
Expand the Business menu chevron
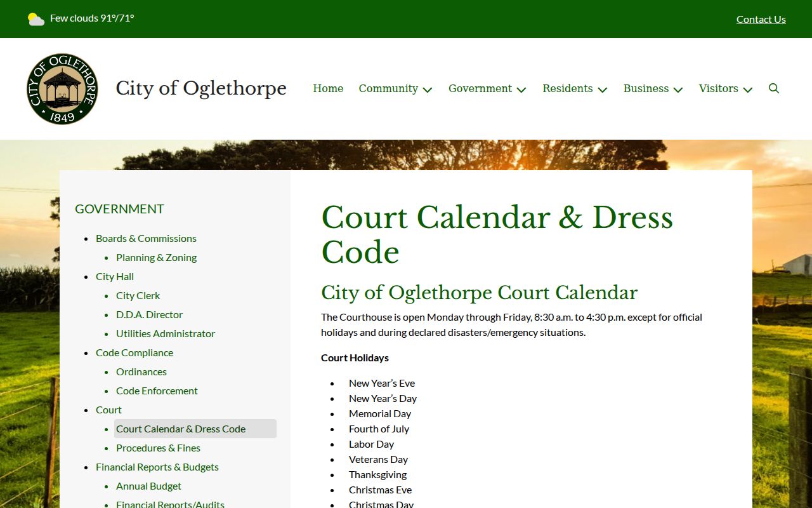678,90
